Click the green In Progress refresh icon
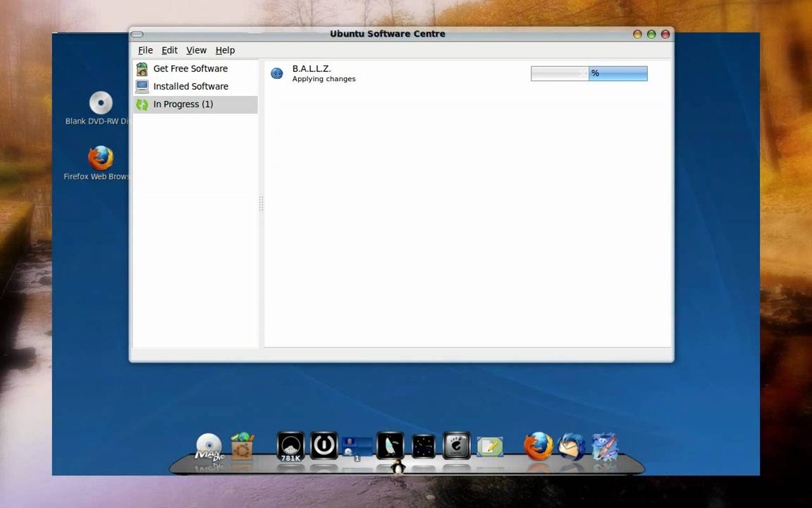Viewport: 812px width, 508px height. tap(142, 104)
